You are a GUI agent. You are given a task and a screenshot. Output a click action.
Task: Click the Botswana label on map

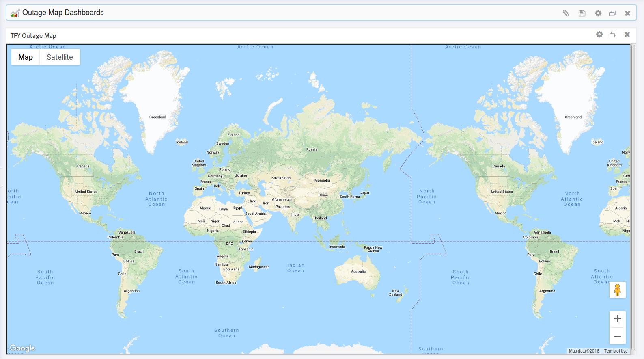point(231,269)
